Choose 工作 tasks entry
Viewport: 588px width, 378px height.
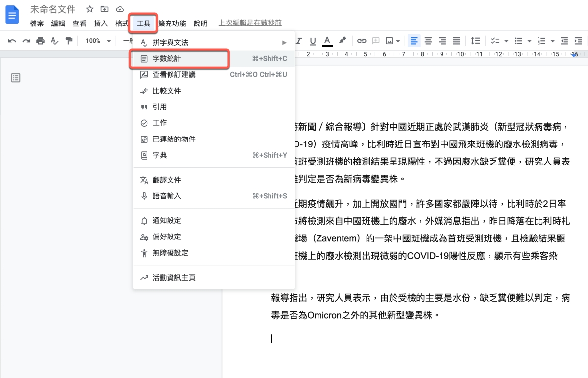[214, 123]
